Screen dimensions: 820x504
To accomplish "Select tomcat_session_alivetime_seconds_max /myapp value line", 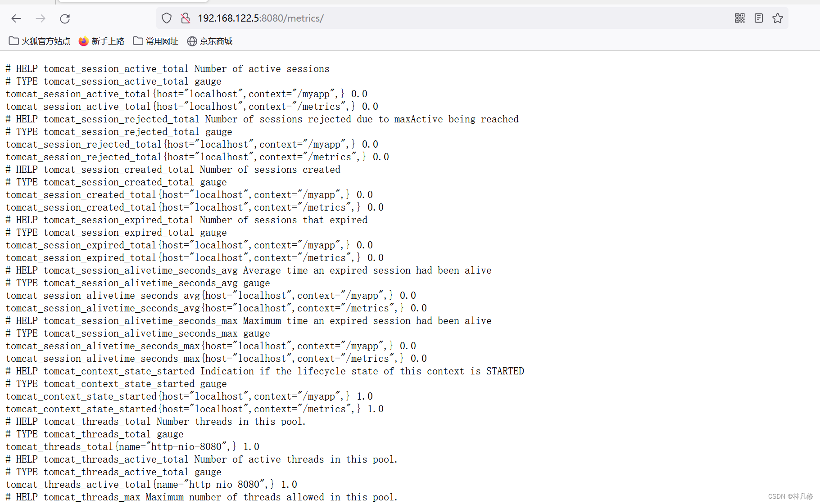I will [x=211, y=346].
